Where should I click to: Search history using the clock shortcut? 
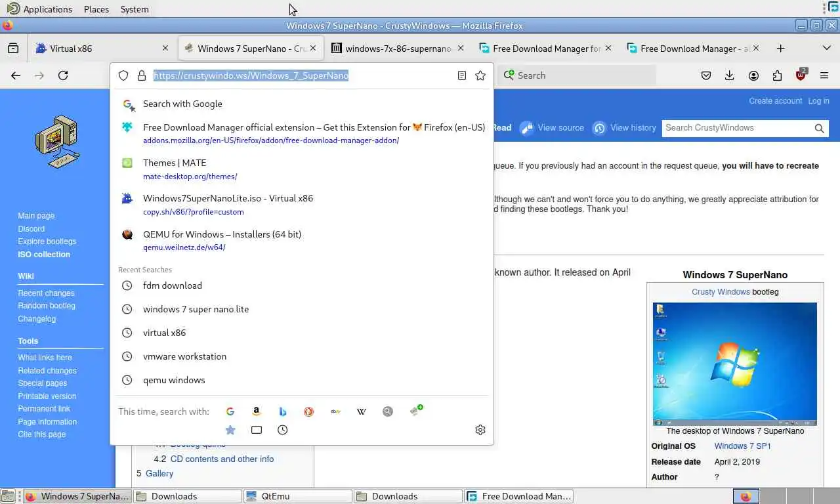283,430
